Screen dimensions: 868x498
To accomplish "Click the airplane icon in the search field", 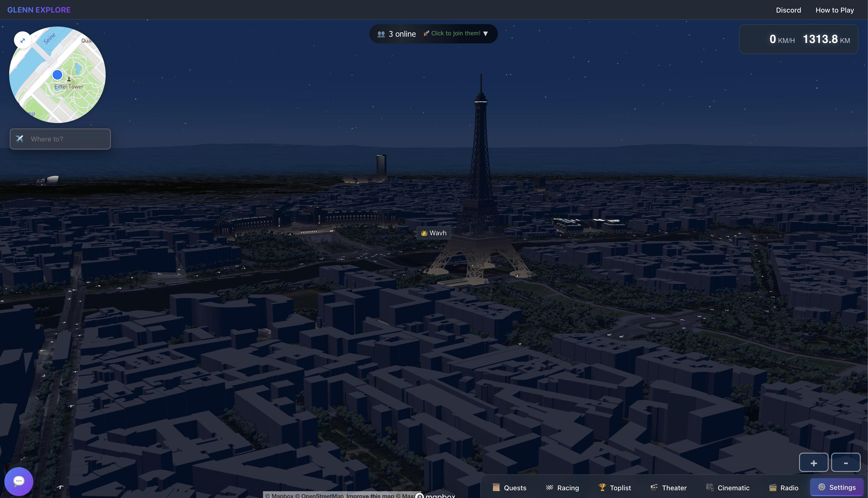I will 20,139.
